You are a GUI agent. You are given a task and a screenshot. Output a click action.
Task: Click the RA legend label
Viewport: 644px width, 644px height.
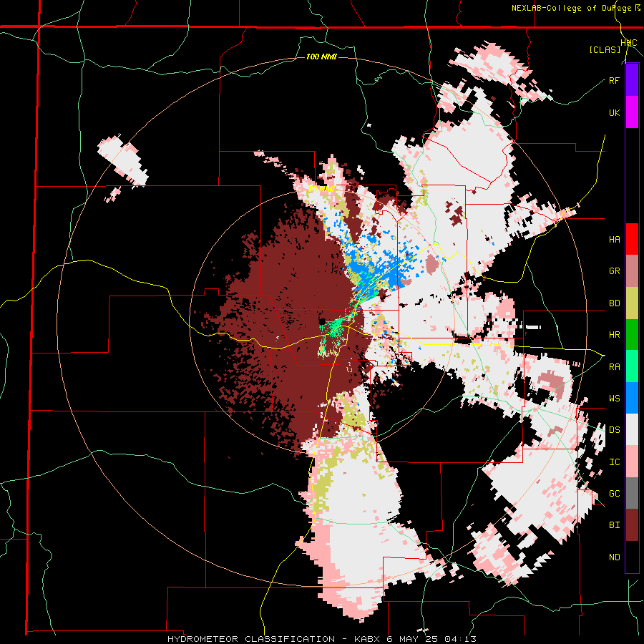(615, 367)
